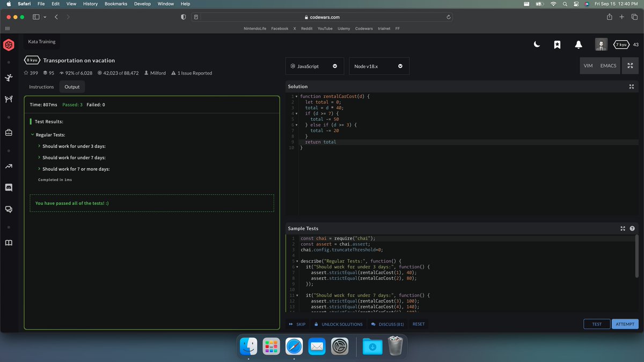The image size is (644, 362).
Task: Open the Discord chat sidebar icon
Action: click(9, 188)
